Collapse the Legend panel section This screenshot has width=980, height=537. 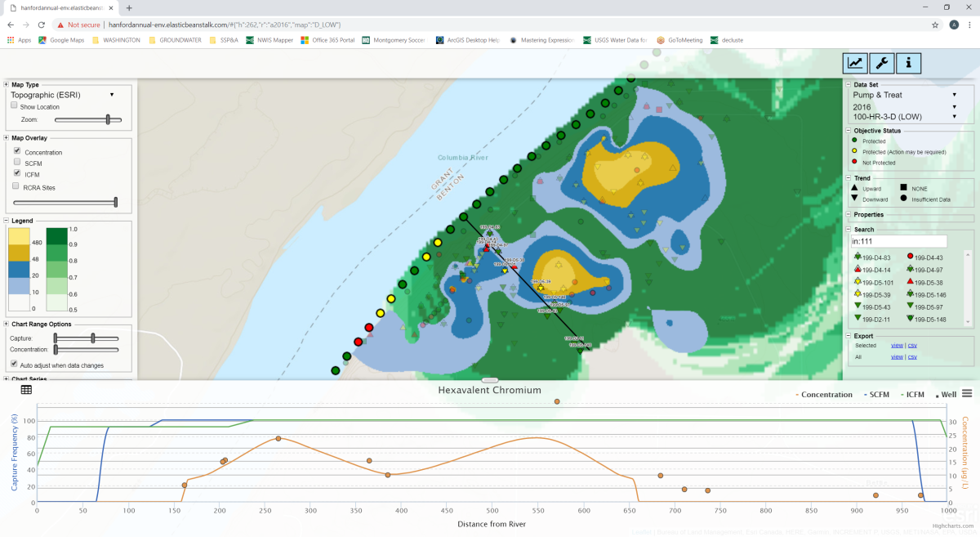pos(7,221)
